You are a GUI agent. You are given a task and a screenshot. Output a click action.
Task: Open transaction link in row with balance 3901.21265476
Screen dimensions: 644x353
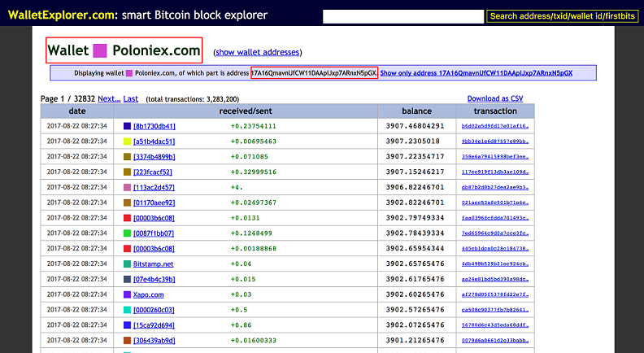pyautogui.click(x=495, y=340)
